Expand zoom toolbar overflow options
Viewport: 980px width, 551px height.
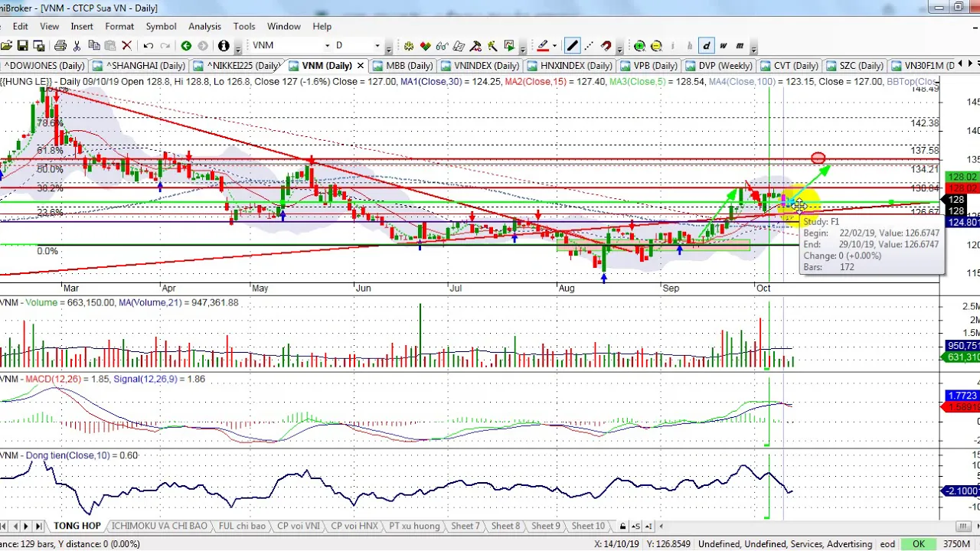click(753, 47)
